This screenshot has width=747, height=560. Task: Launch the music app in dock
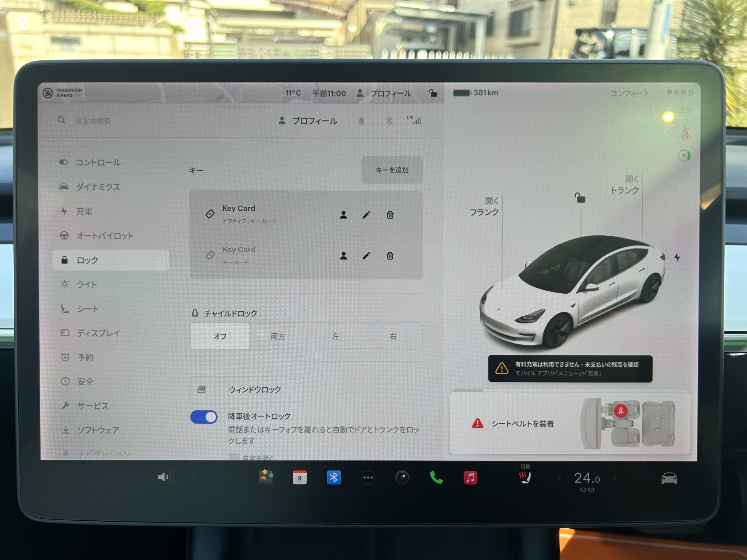pyautogui.click(x=470, y=478)
